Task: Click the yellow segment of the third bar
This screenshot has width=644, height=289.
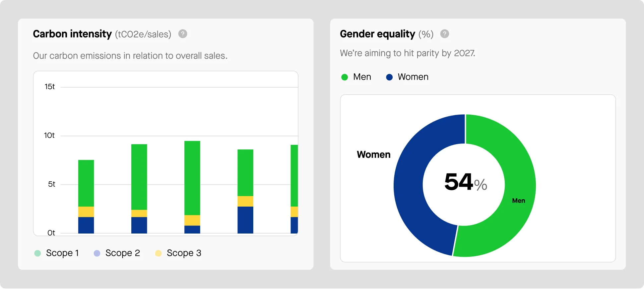Action: 192,220
